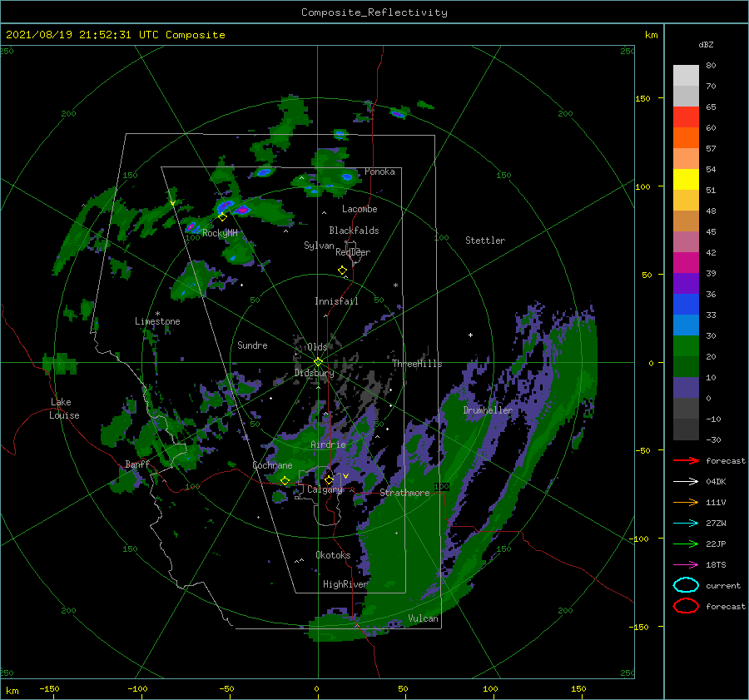Click the ThreeHills city label

point(417,364)
